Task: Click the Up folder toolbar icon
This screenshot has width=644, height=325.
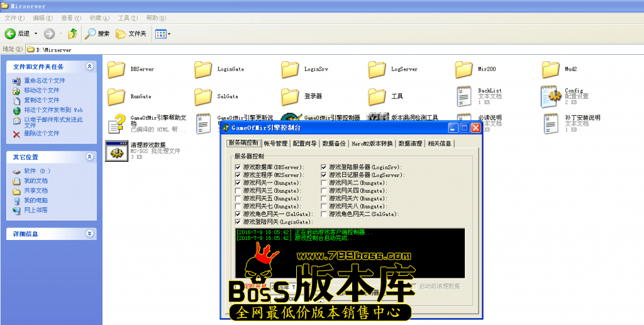Action: [73, 33]
